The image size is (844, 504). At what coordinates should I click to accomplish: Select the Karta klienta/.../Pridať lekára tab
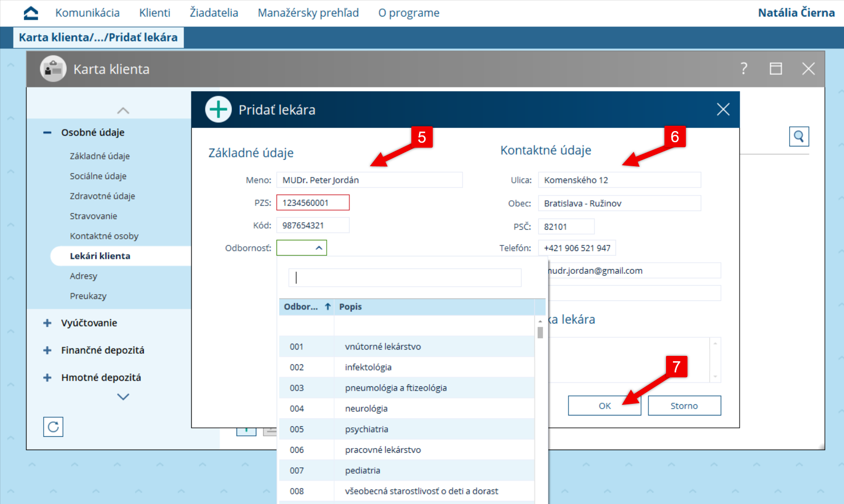point(99,37)
